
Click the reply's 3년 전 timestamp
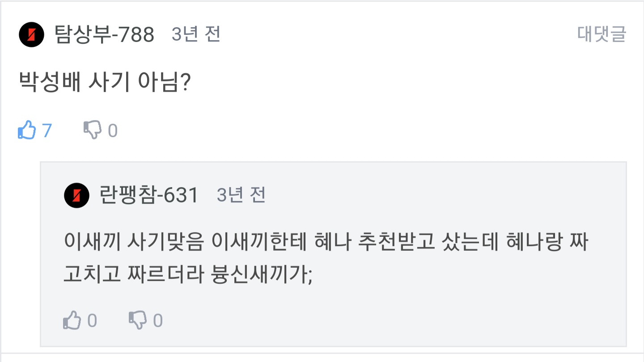tap(241, 195)
